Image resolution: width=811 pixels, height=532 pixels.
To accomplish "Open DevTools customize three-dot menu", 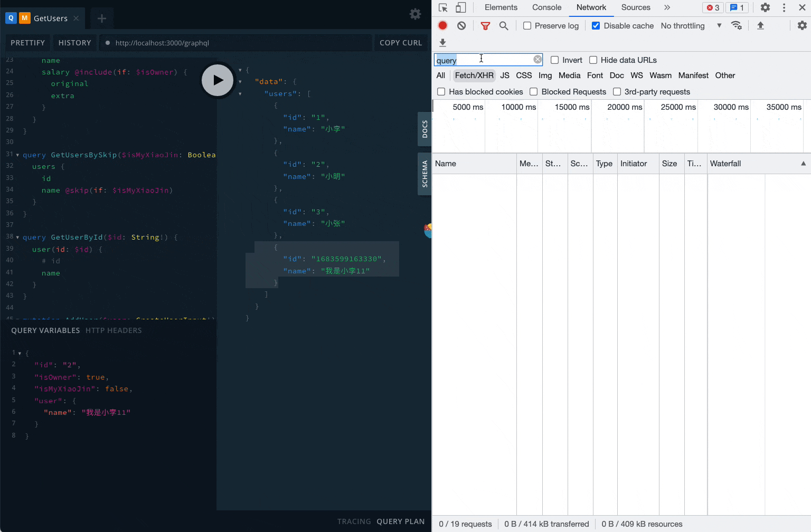I will pyautogui.click(x=784, y=7).
